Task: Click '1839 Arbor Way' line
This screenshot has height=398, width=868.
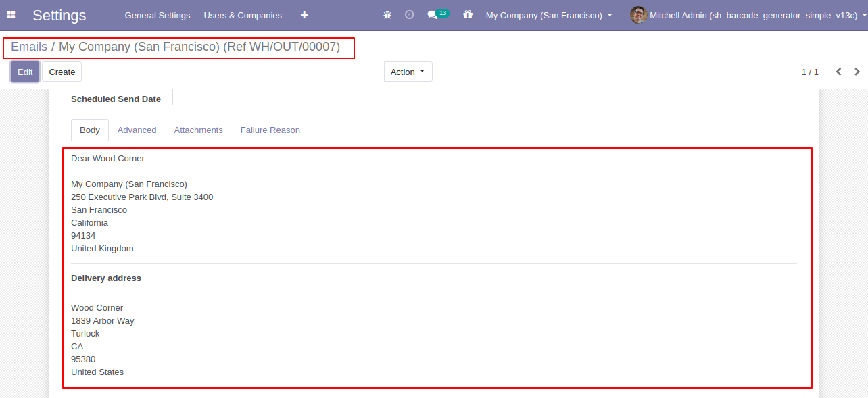Action: pos(103,320)
